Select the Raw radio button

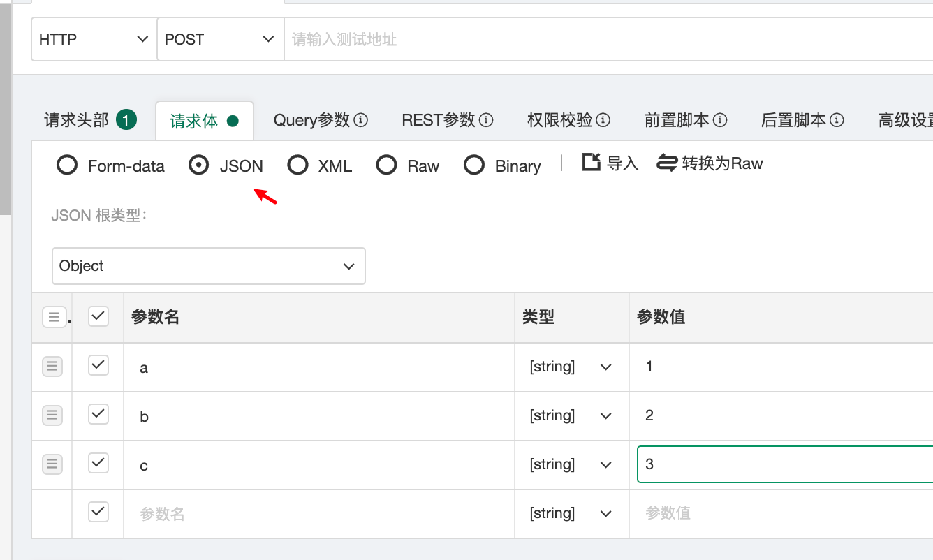pos(387,165)
